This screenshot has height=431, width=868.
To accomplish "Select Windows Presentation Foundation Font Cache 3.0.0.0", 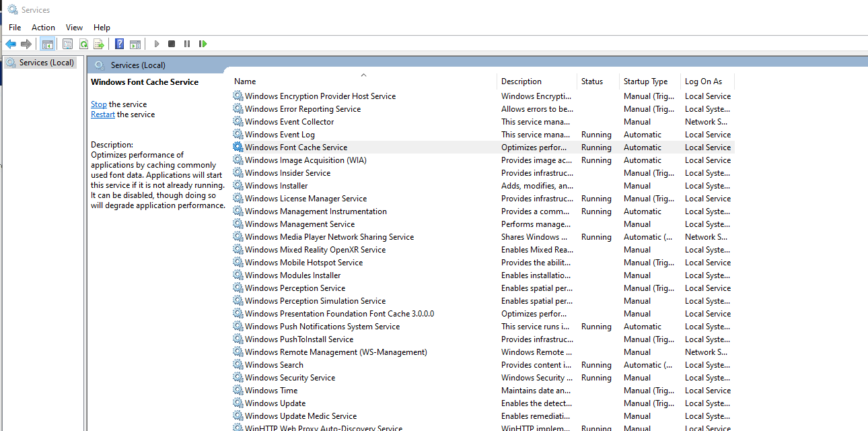I will tap(482, 314).
